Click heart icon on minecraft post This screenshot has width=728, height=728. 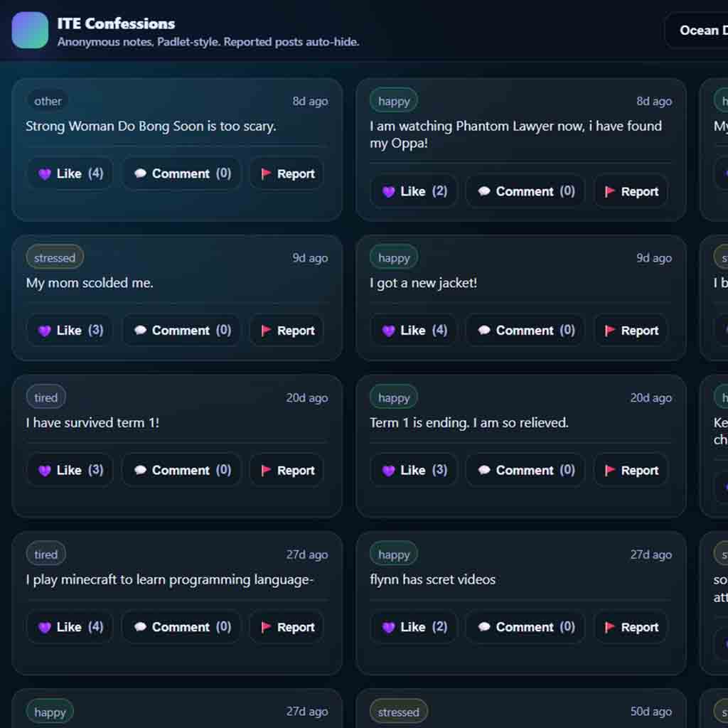(x=45, y=627)
